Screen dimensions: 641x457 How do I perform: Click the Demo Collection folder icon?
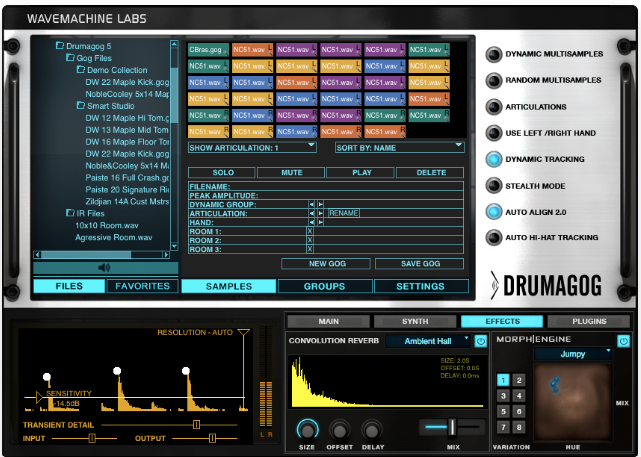(81, 69)
